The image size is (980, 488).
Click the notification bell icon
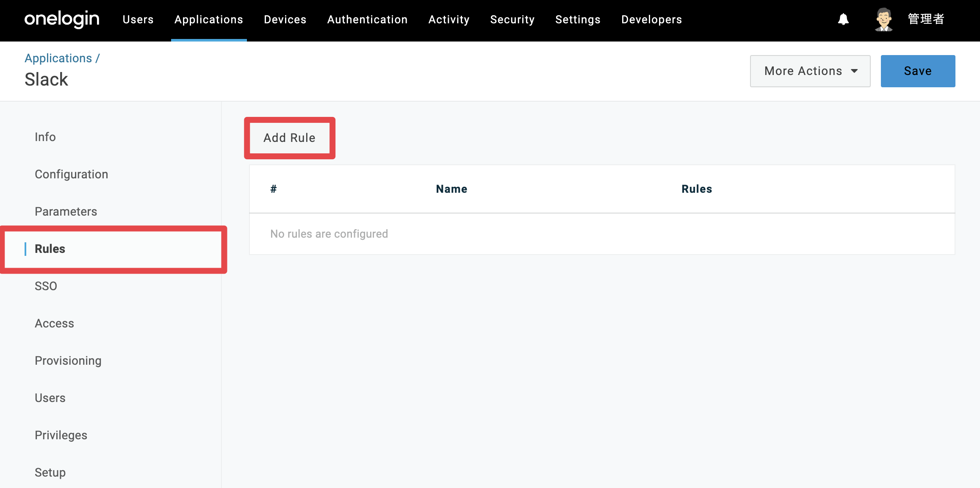pos(843,19)
